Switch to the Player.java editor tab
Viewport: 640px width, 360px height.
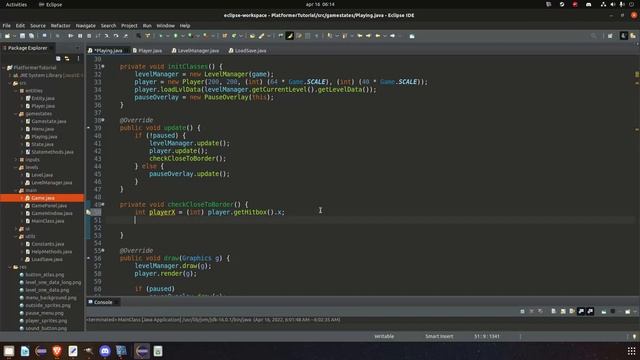pyautogui.click(x=147, y=51)
